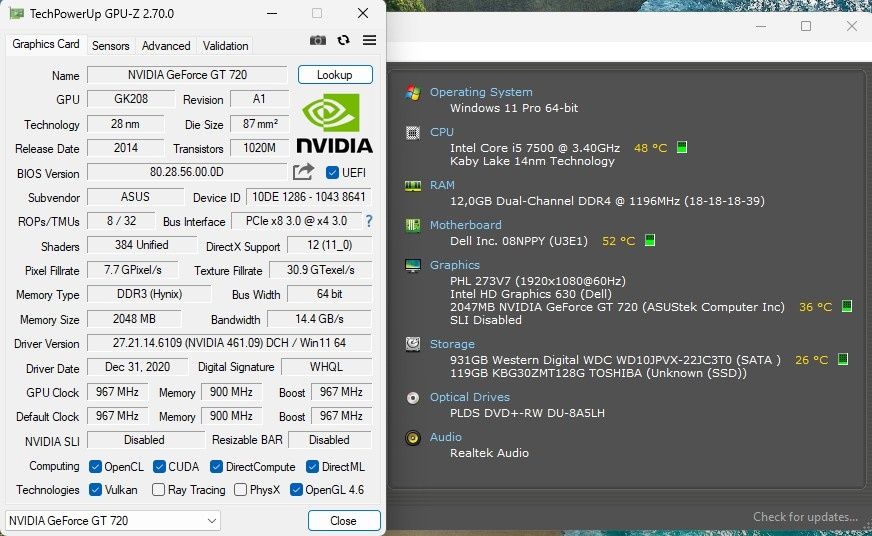
Task: Click the CPU chip icon in Speccy
Action: point(413,132)
